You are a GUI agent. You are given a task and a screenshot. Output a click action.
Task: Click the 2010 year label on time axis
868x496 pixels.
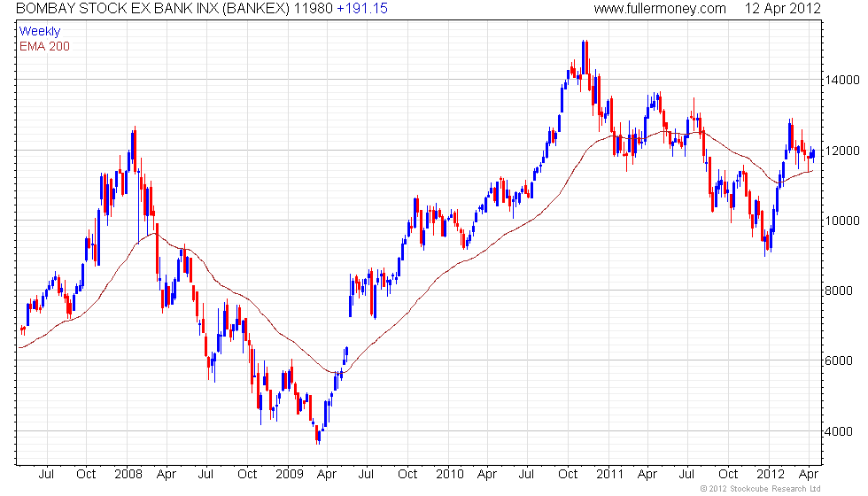click(x=450, y=475)
